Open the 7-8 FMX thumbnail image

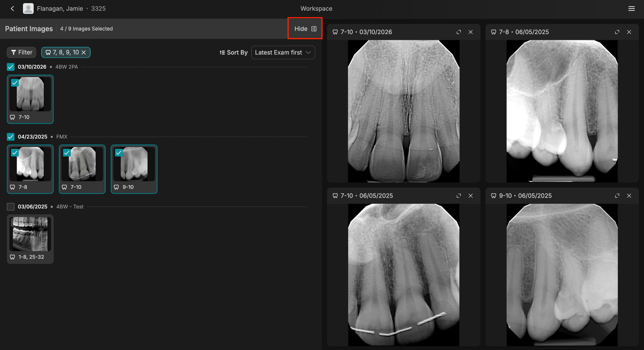pyautogui.click(x=30, y=164)
